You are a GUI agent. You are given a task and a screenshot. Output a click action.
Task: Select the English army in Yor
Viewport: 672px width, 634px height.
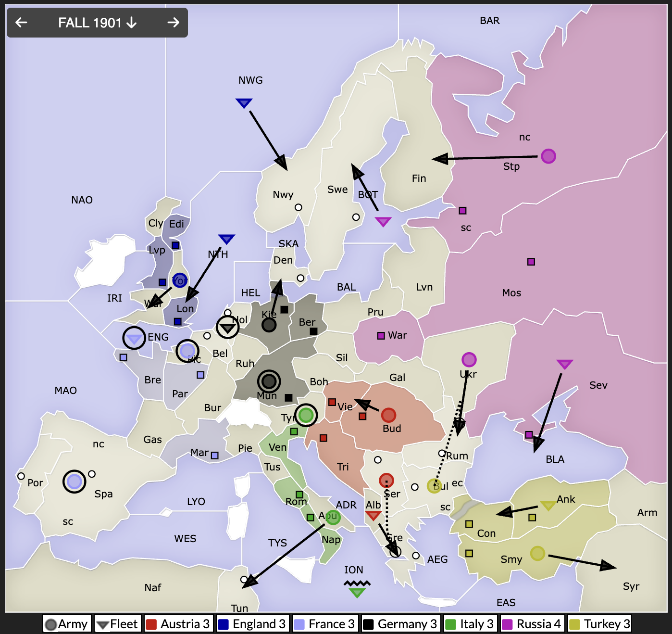tap(180, 279)
